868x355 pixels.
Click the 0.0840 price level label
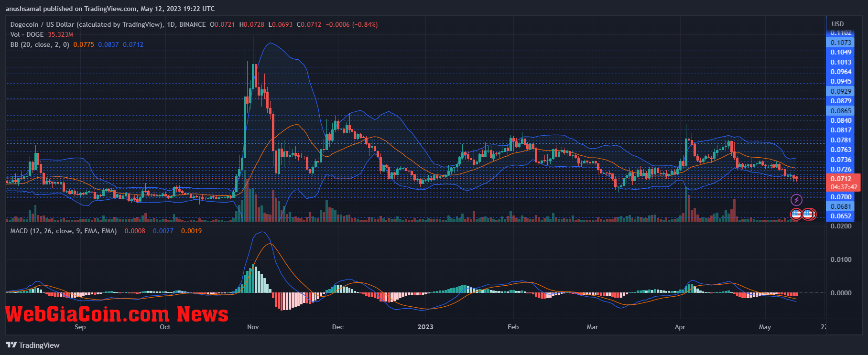click(x=840, y=120)
